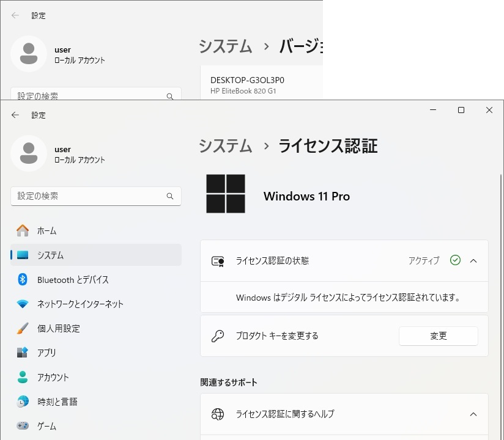Screen dimensions: 504x440
Task: Collapse the ライセンス認証に関するヘルプ chevron
Action: coord(473,414)
